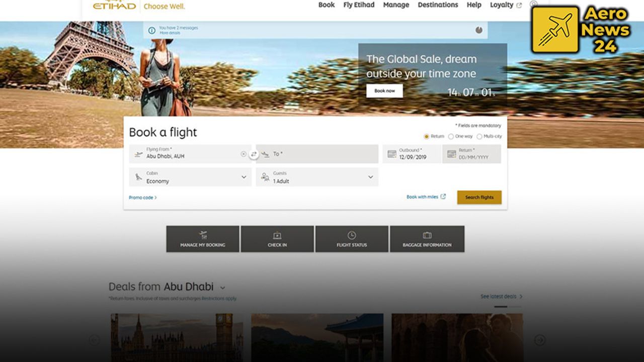Click the countdown pie icon in messages bar
The image size is (644, 362).
point(478,30)
